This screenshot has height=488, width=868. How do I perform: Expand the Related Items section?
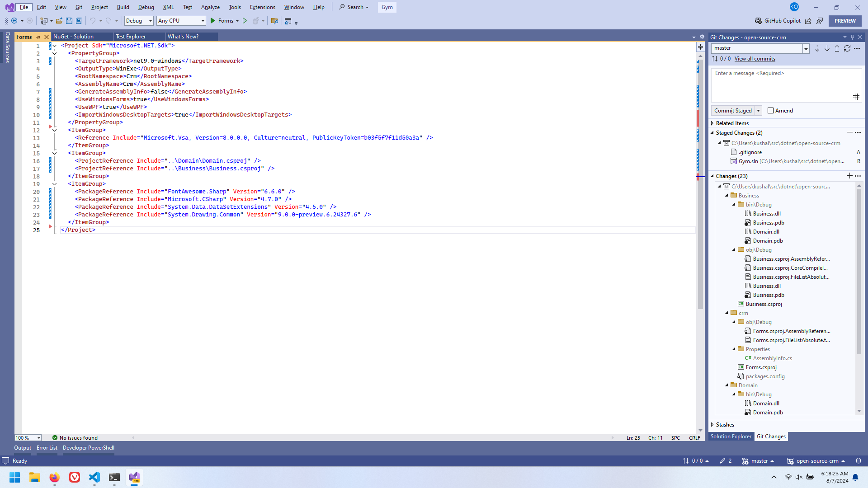tap(712, 123)
